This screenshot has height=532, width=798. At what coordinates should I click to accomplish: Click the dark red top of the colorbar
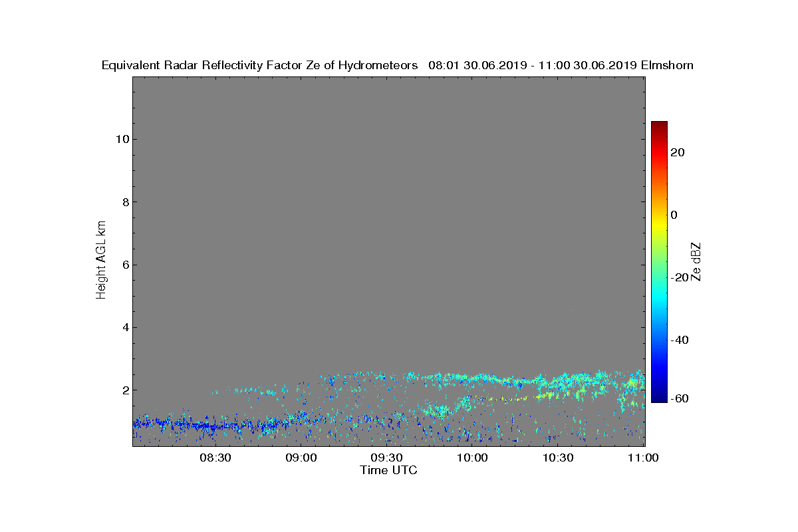tap(659, 124)
